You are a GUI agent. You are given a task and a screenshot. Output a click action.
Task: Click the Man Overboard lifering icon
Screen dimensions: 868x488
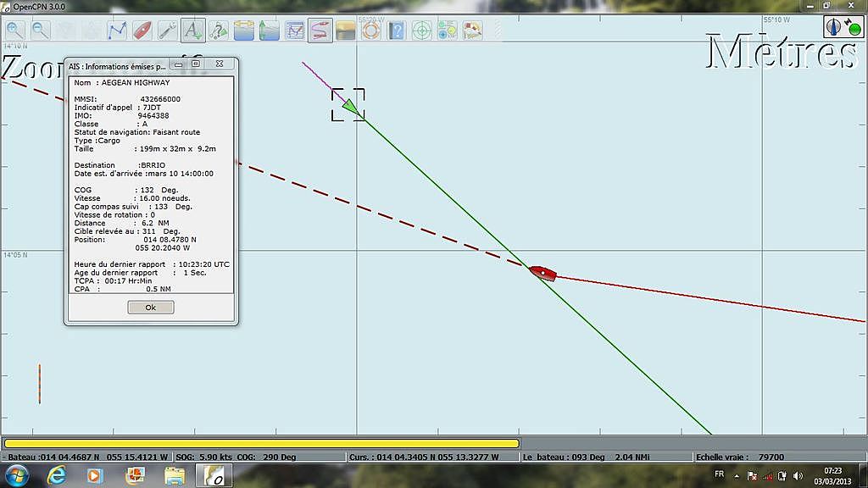point(371,30)
